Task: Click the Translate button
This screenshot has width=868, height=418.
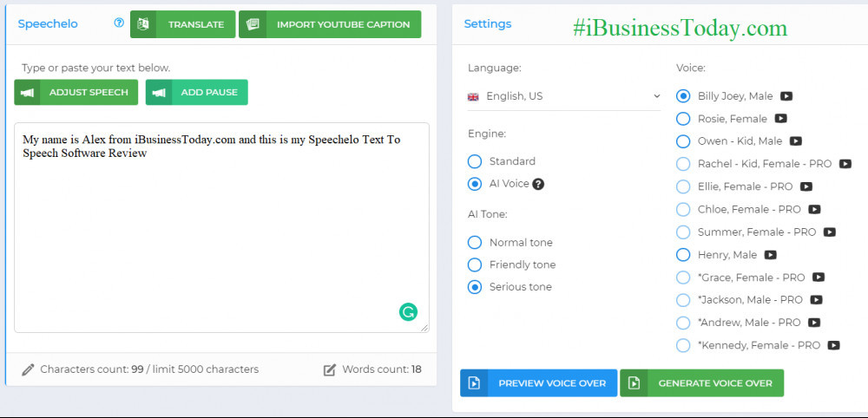Action: 182,24
